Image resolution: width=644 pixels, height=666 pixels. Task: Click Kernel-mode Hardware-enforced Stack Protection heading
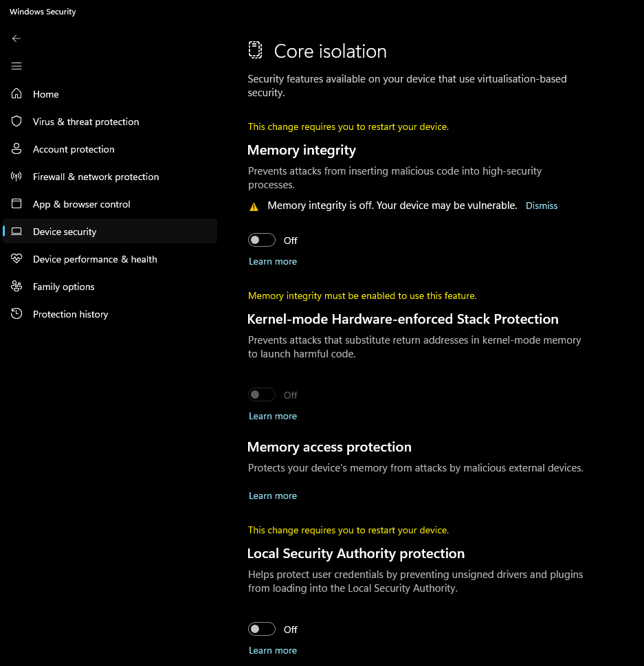pos(403,320)
